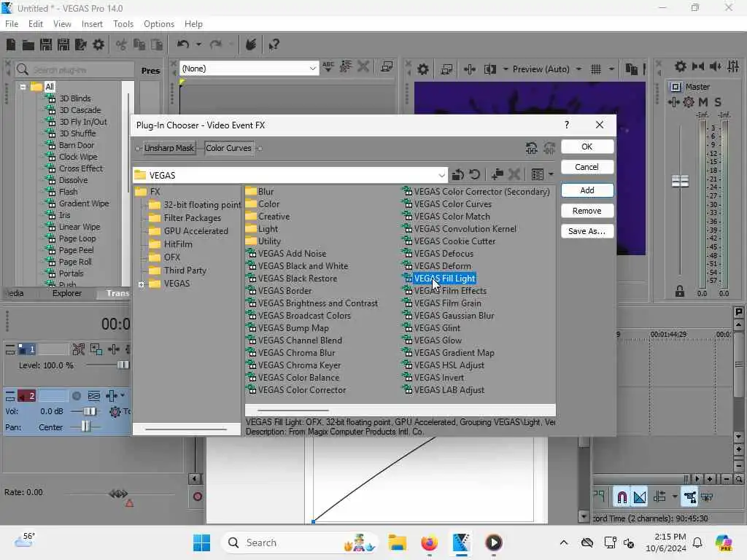Click the dialog help question mark

tap(566, 125)
